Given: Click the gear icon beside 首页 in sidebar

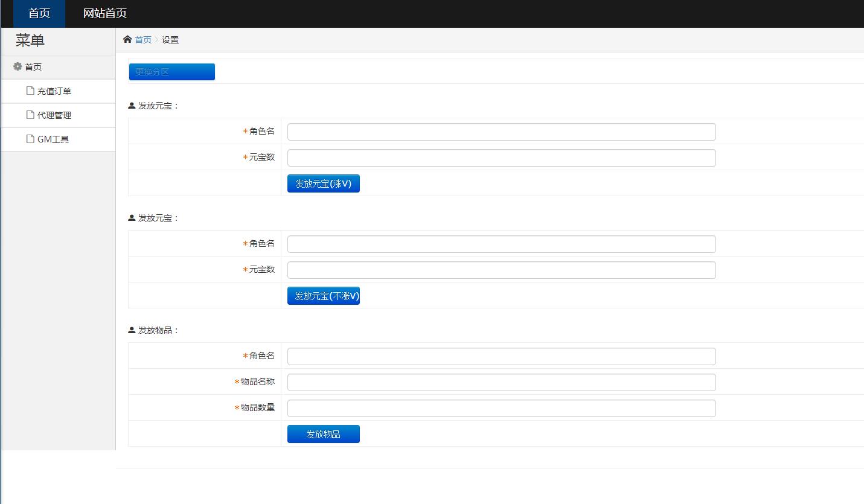Looking at the screenshot, I should coord(18,67).
